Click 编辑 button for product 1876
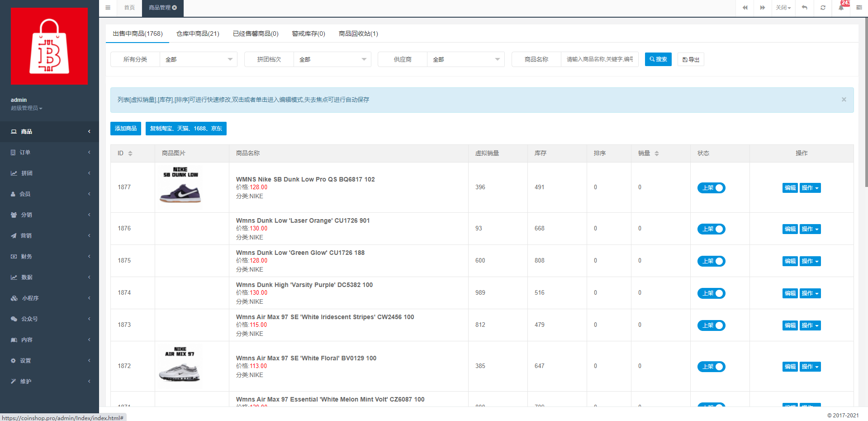868x421 pixels. [x=790, y=229]
